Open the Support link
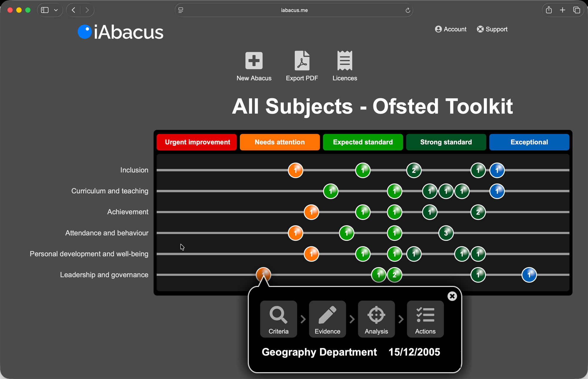 [492, 29]
